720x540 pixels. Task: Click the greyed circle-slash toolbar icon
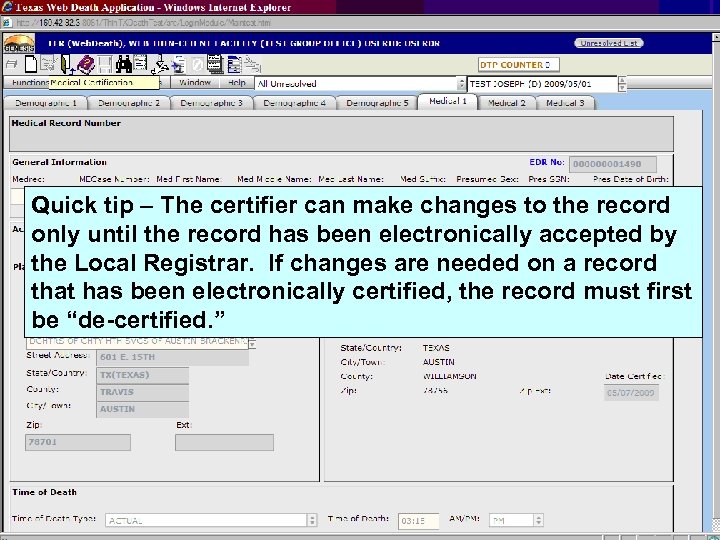point(197,65)
